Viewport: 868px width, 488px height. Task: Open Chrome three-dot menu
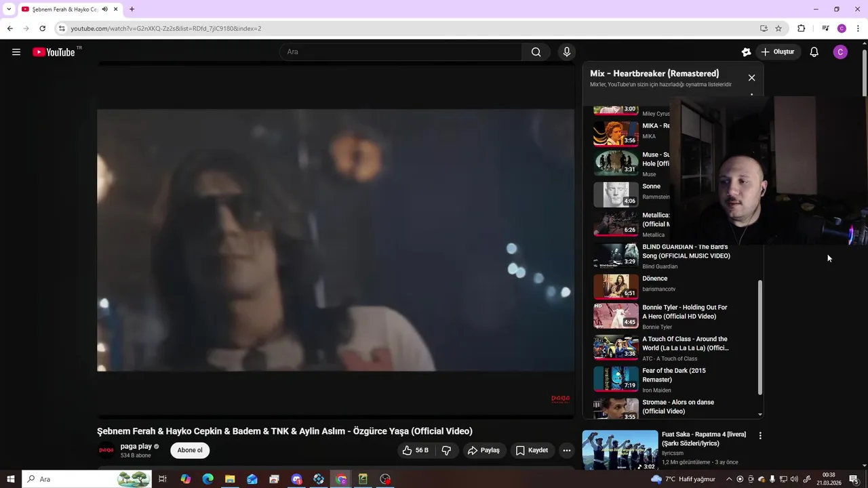point(859,28)
